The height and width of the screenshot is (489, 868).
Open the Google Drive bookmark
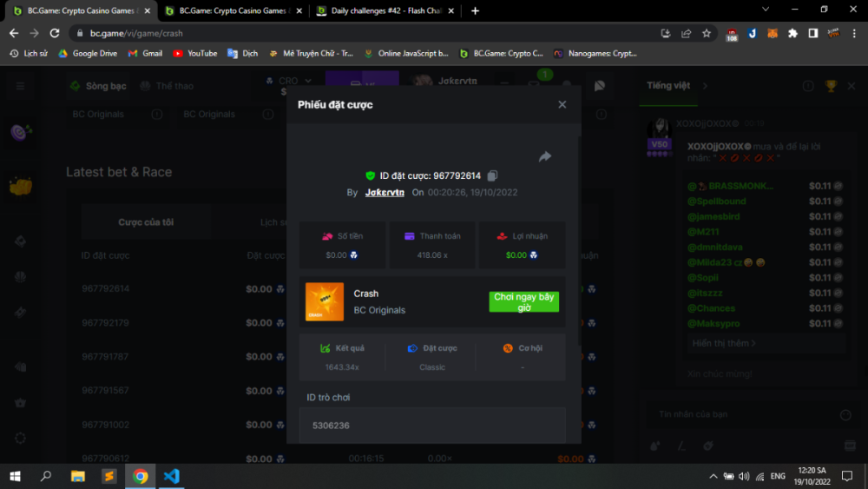tap(88, 53)
